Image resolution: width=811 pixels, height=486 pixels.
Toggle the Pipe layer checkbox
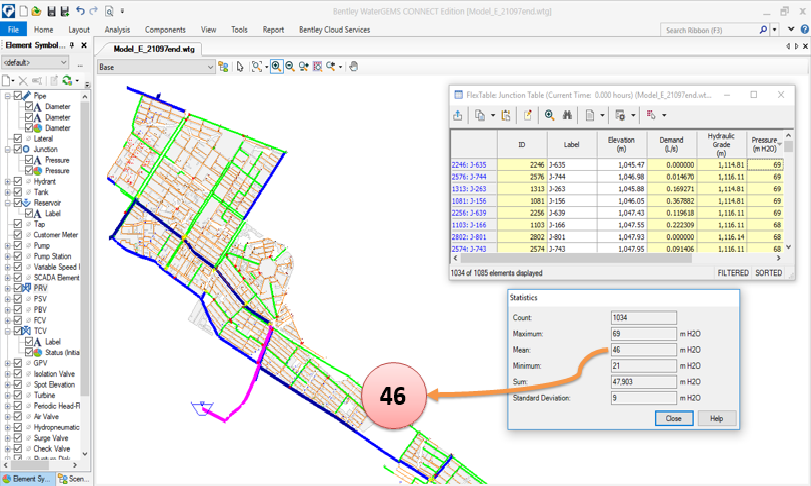click(18, 96)
